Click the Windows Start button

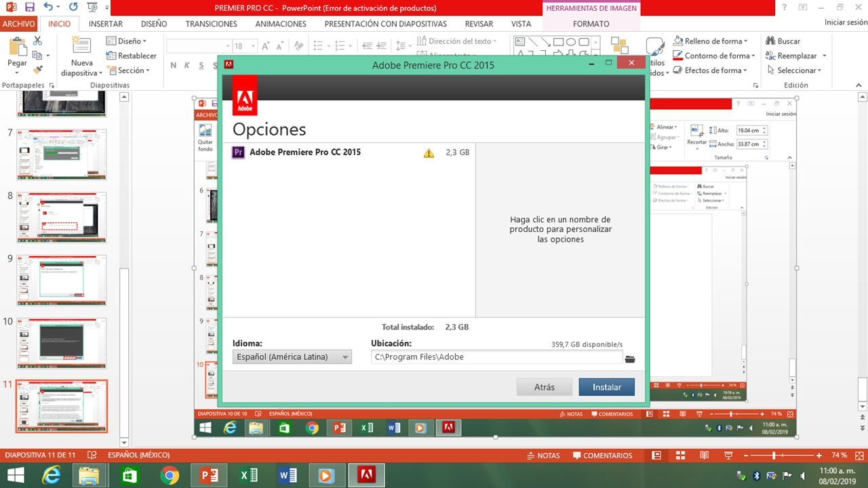tap(15, 476)
